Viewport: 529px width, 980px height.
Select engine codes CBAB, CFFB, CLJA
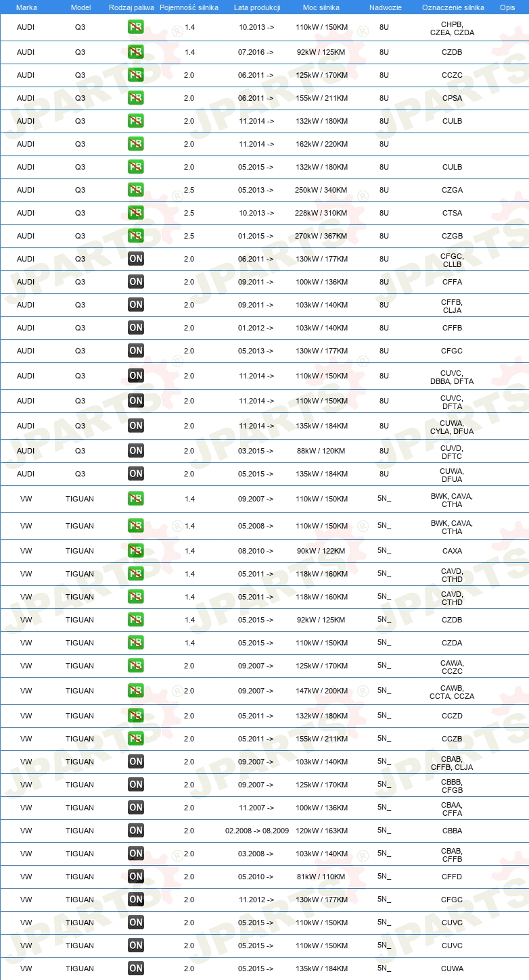tap(453, 762)
